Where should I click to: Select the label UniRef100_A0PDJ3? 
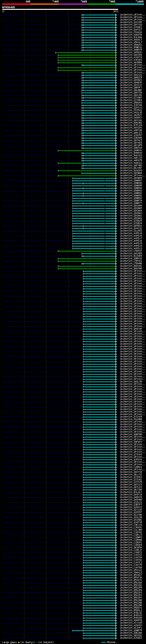[x=131, y=249]
